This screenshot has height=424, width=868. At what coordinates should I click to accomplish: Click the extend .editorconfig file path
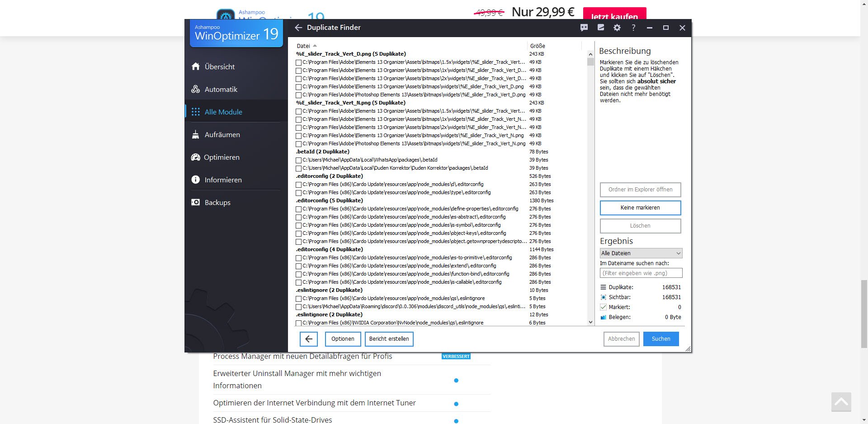pos(399,266)
